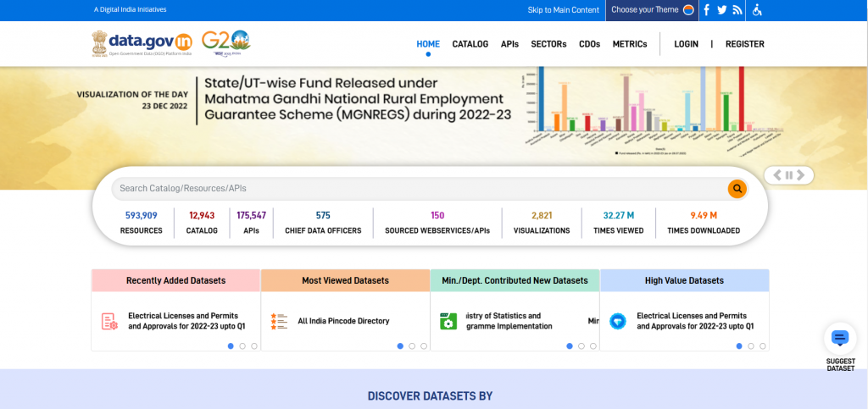The image size is (868, 409).
Task: Pause the banner slideshow
Action: [x=789, y=175]
